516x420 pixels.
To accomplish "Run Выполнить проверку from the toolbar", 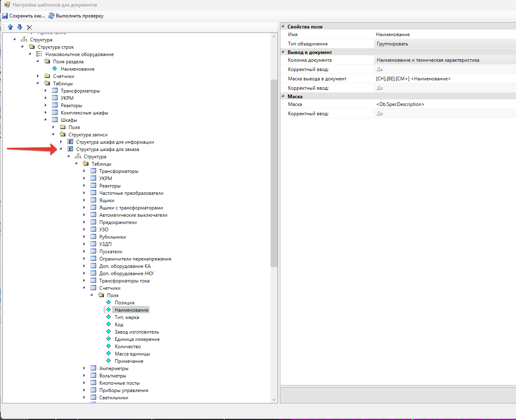I will (80, 16).
